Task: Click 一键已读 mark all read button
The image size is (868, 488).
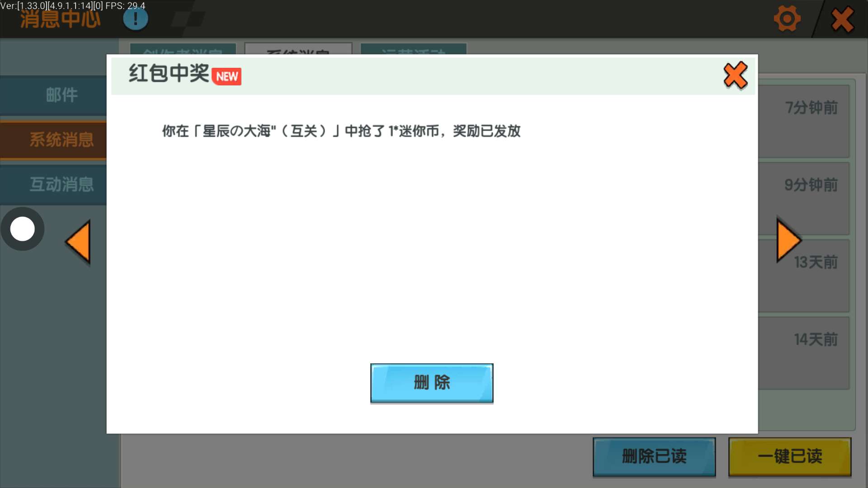Action: (789, 456)
